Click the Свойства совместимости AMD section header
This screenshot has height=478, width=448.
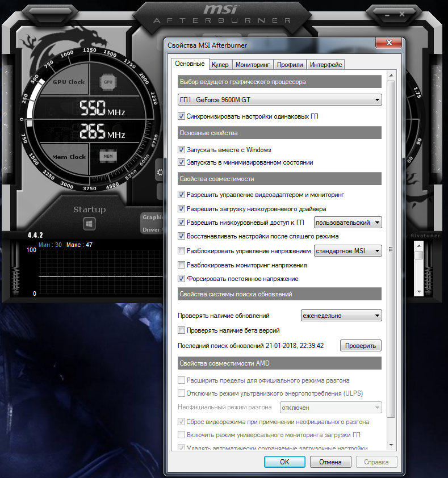point(280,363)
